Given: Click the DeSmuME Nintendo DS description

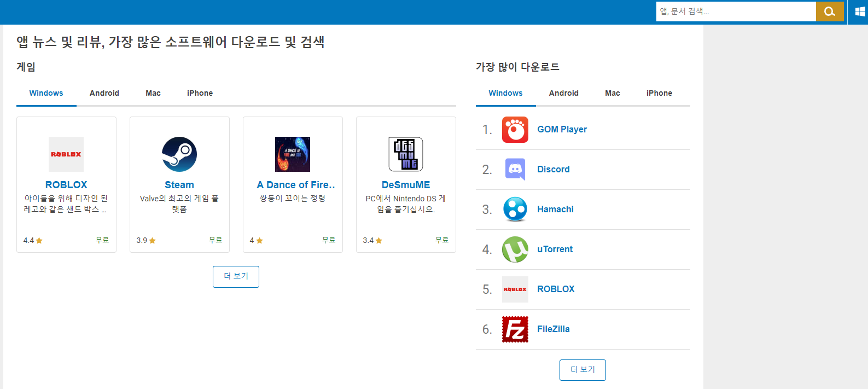Looking at the screenshot, I should coord(406,204).
